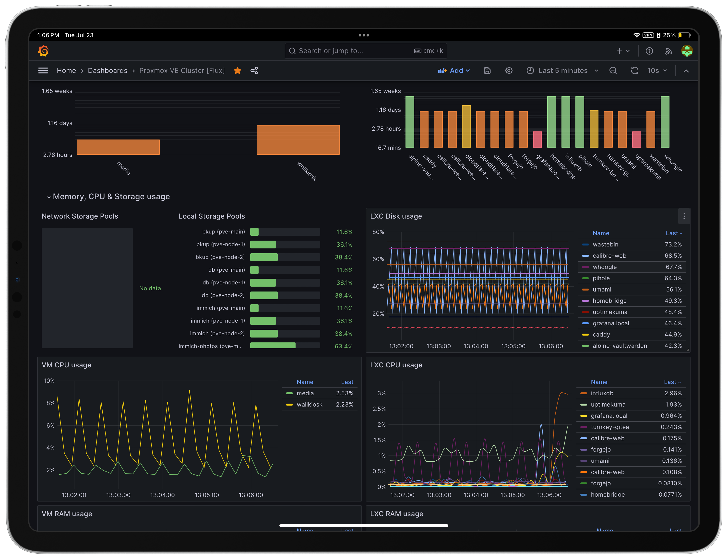This screenshot has height=560, width=728.
Task: Toggle grafana.local series in LXC CPU legend
Action: pos(609,416)
